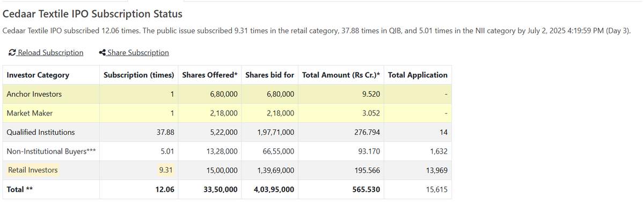Open the Reload Subscription link
The height and width of the screenshot is (202, 644).
pos(50,53)
